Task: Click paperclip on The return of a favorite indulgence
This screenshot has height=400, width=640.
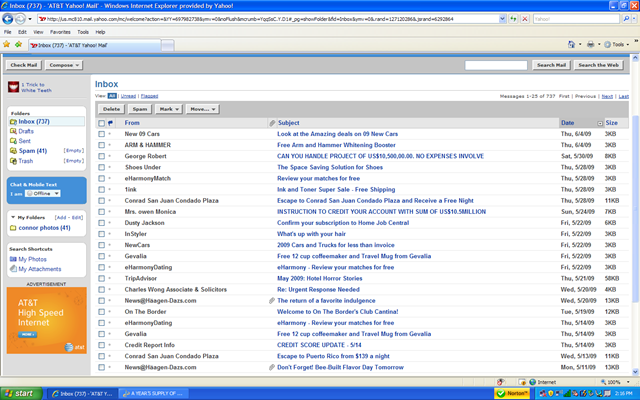Action: pos(272,301)
